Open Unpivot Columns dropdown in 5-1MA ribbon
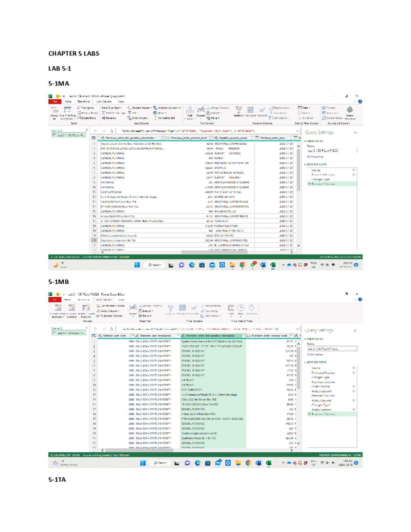 [167, 108]
